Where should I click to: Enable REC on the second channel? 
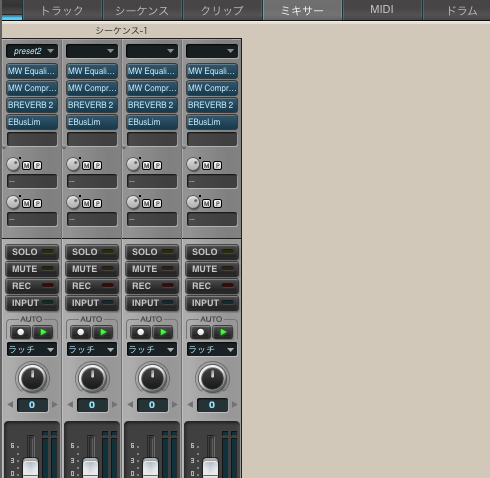[x=92, y=286]
